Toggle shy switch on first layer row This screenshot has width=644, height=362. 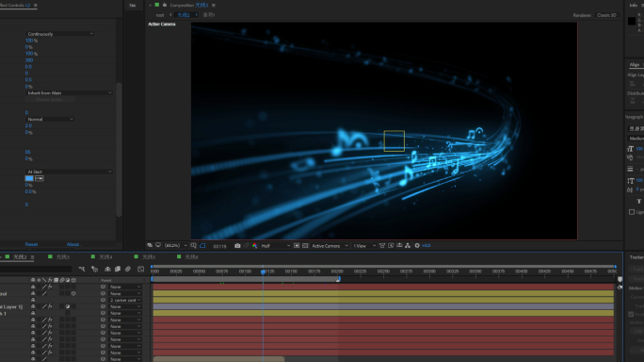click(33, 287)
